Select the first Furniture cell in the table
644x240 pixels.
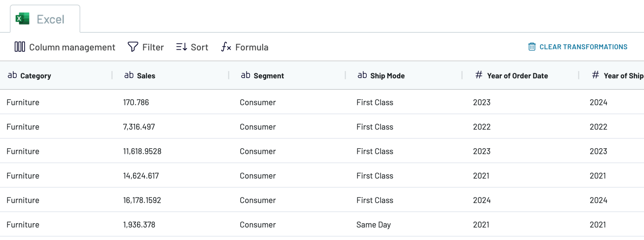click(x=23, y=102)
